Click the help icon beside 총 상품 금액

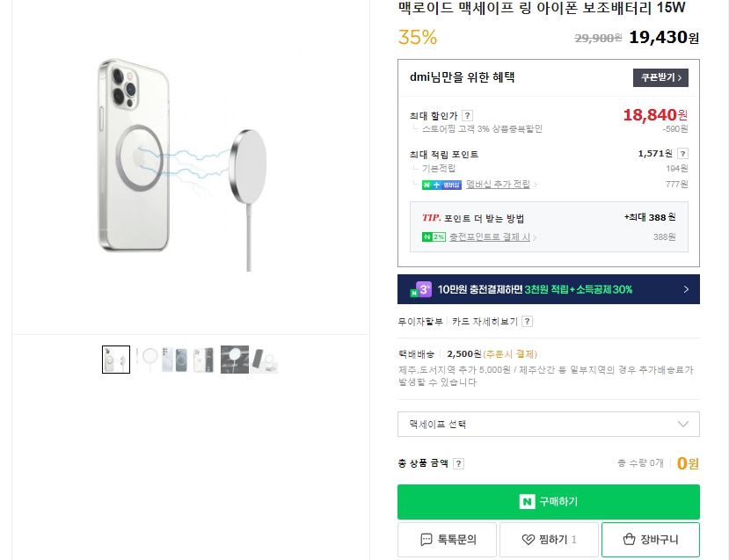point(458,464)
